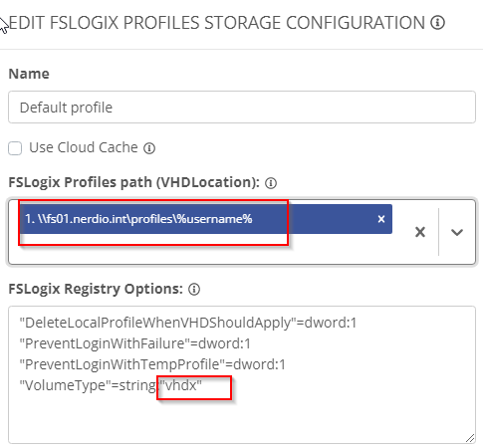Image resolution: width=483 pixels, height=448 pixels.
Task: Open the Use Cloud Cache info tooltip
Action: coord(149,148)
